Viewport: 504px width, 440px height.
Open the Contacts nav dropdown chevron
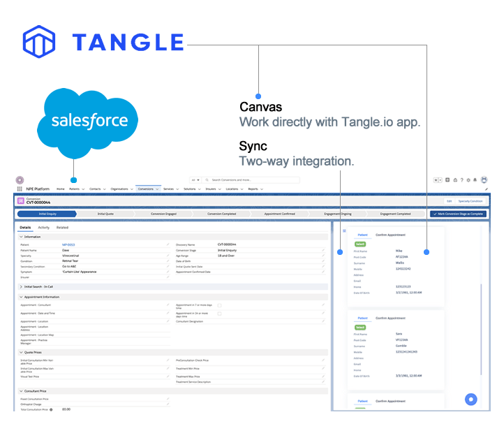click(x=105, y=189)
